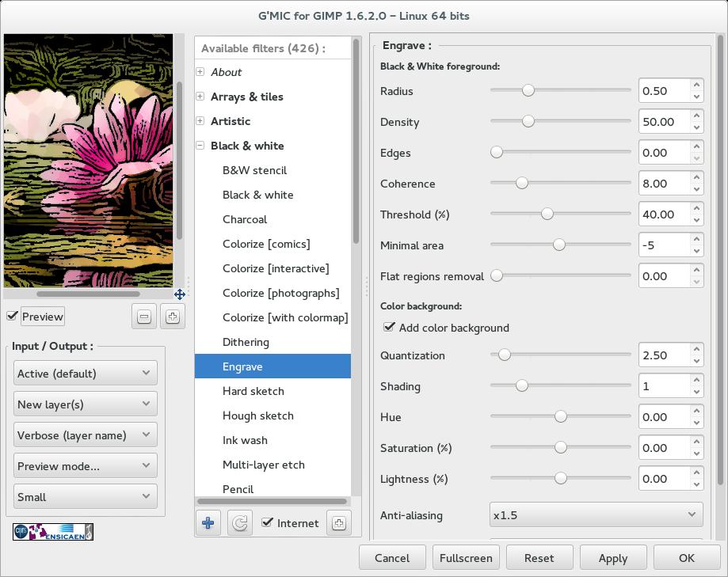Refresh the filter list with the reload icon
The width and height of the screenshot is (728, 577).
(x=239, y=523)
